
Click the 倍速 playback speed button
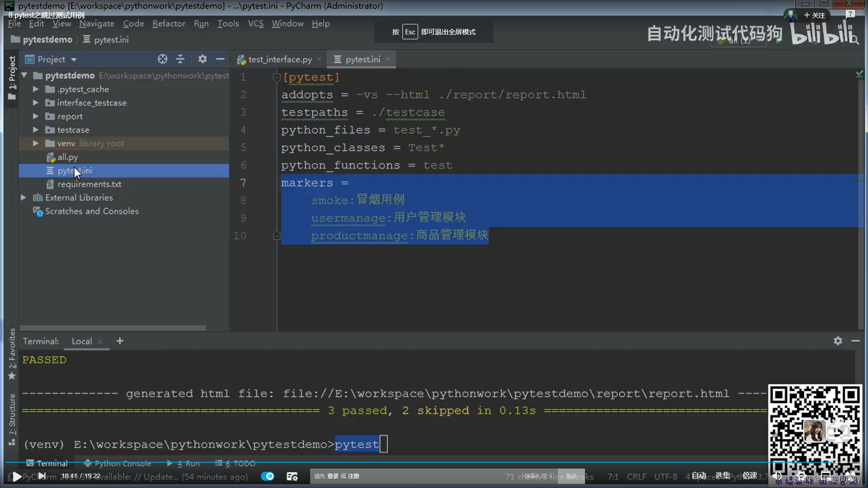click(x=750, y=475)
